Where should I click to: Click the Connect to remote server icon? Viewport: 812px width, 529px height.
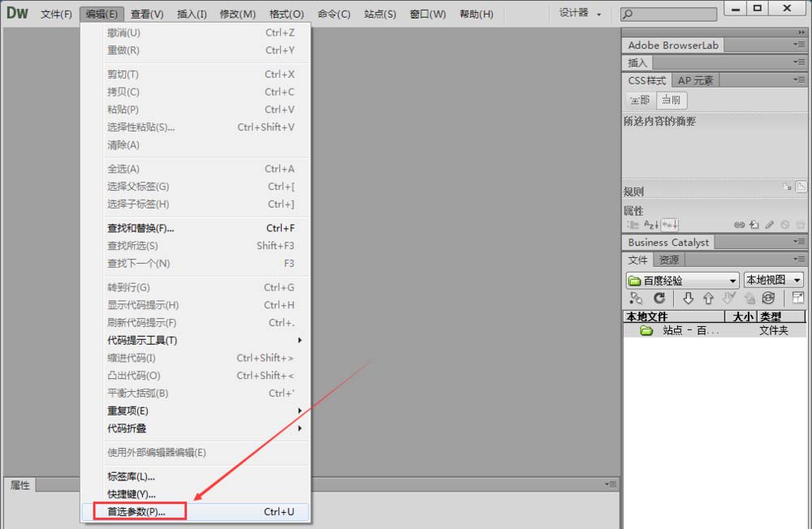pos(636,299)
